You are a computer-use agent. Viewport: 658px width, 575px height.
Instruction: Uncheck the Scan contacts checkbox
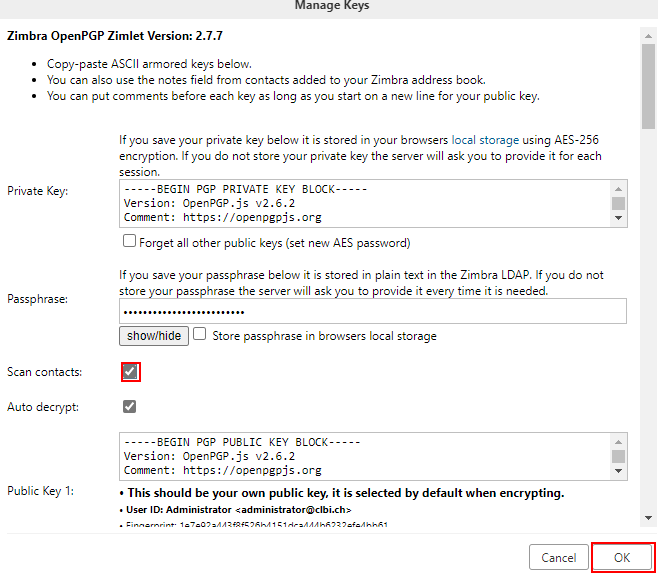[130, 371]
